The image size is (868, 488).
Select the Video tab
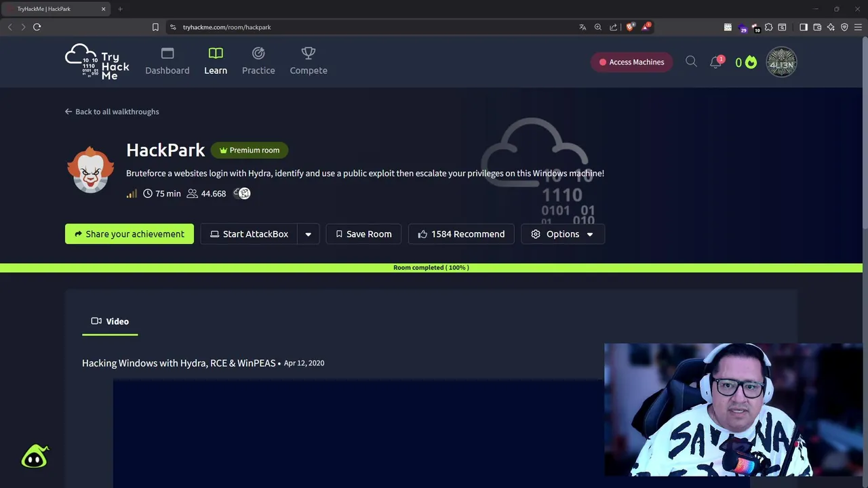pyautogui.click(x=110, y=321)
